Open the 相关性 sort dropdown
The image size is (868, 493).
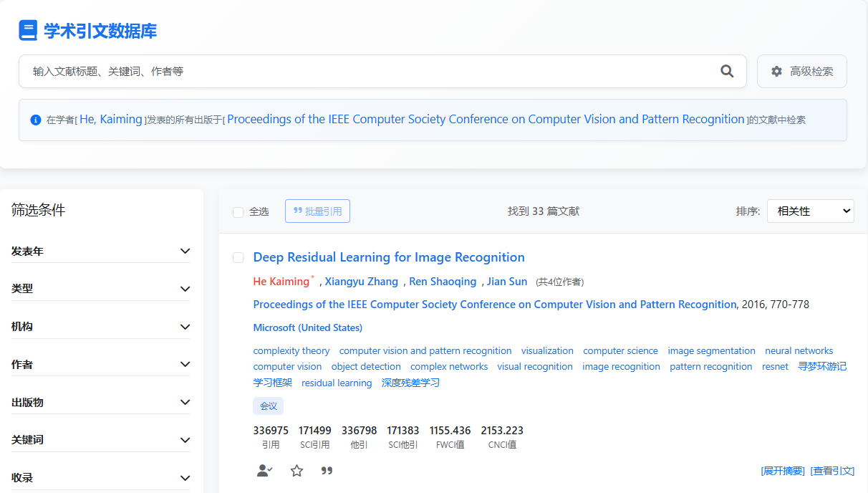point(810,211)
